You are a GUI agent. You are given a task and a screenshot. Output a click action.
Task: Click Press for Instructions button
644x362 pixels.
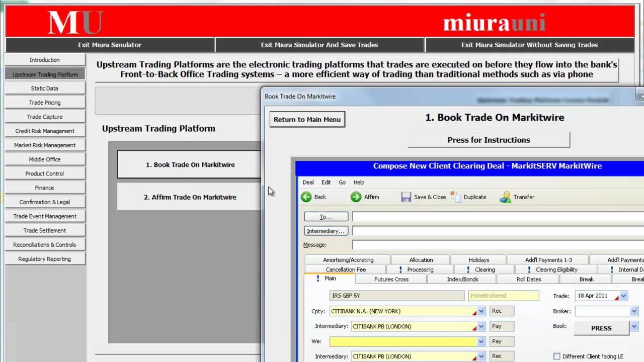coord(489,140)
